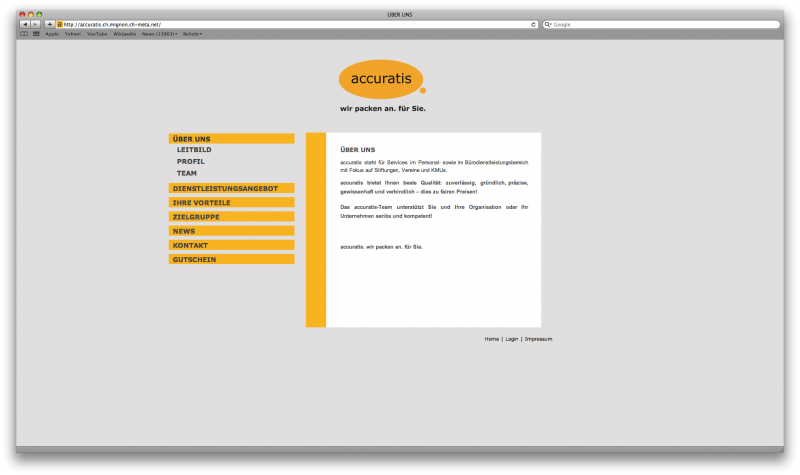Click the site favicon in address bar
Screen dimensions: 800x475
(x=60, y=24)
